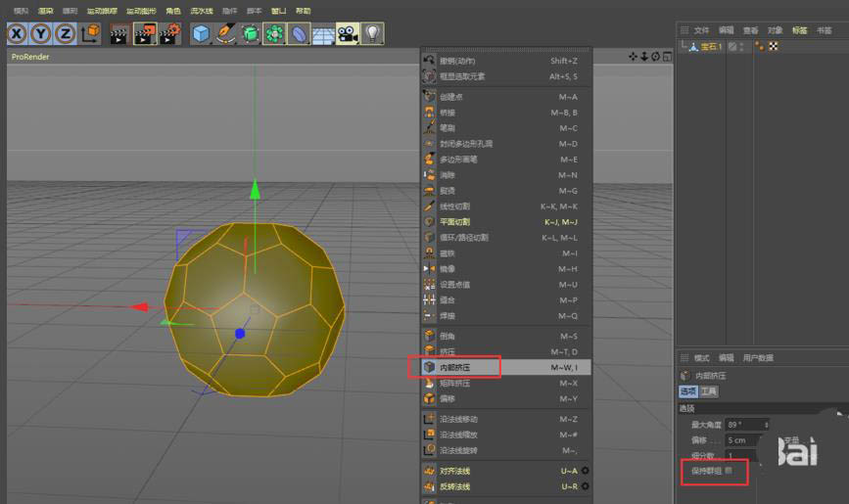Select the spline pen tool icon
Viewport: 849px width, 504px height.
[226, 34]
